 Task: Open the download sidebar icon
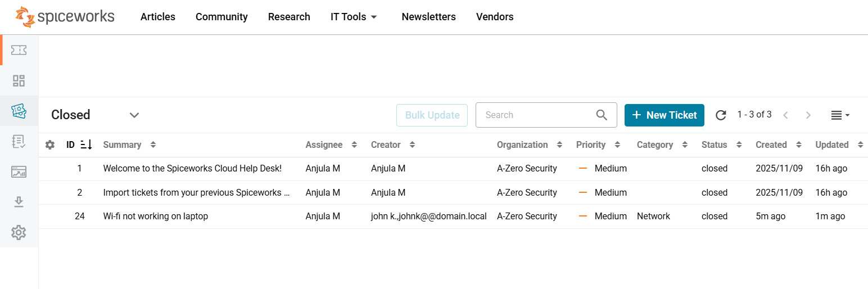pyautogui.click(x=19, y=202)
